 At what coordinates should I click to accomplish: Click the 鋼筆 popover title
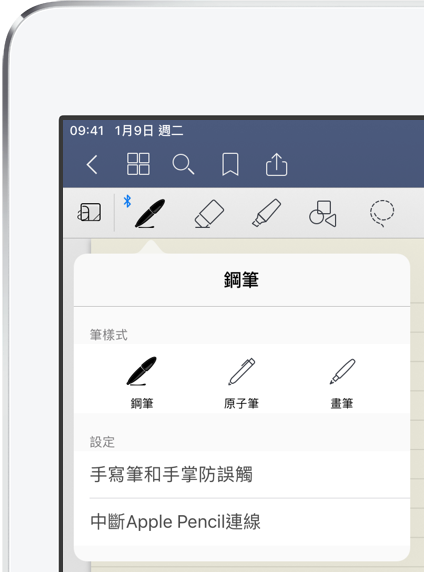[x=241, y=280]
